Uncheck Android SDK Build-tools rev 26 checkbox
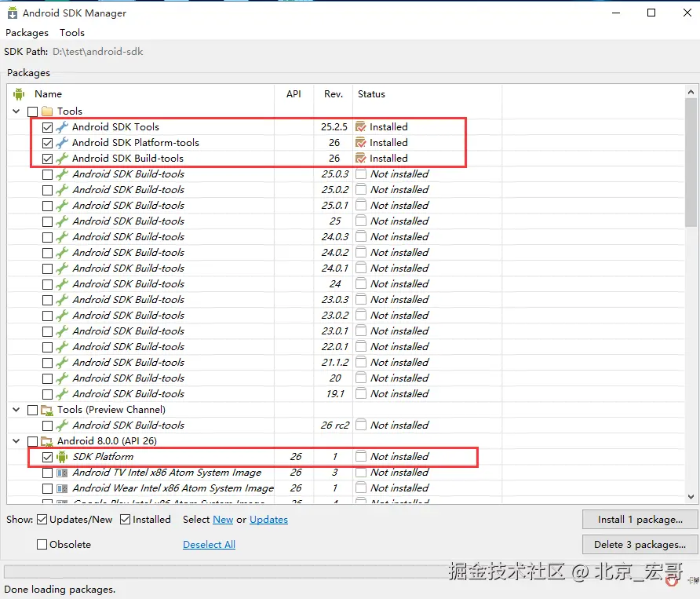This screenshot has height=599, width=700. click(47, 159)
